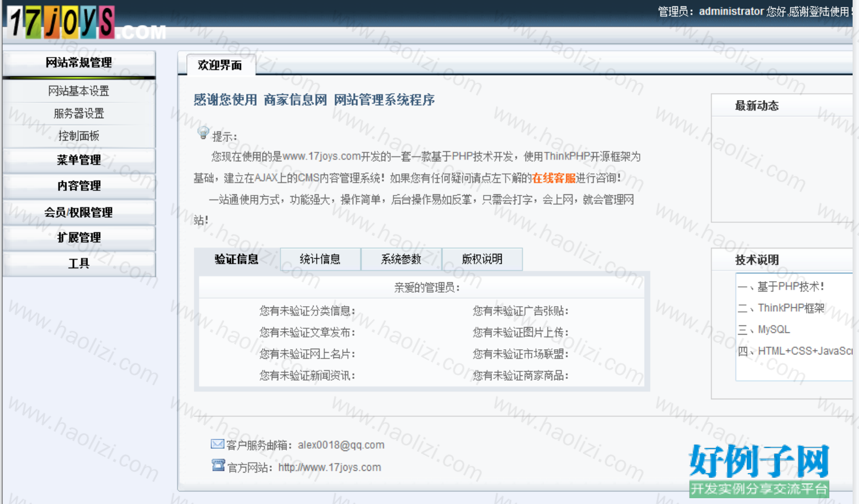The image size is (859, 504).
Task: Open 网站基本设置 in the sidebar
Action: click(79, 91)
